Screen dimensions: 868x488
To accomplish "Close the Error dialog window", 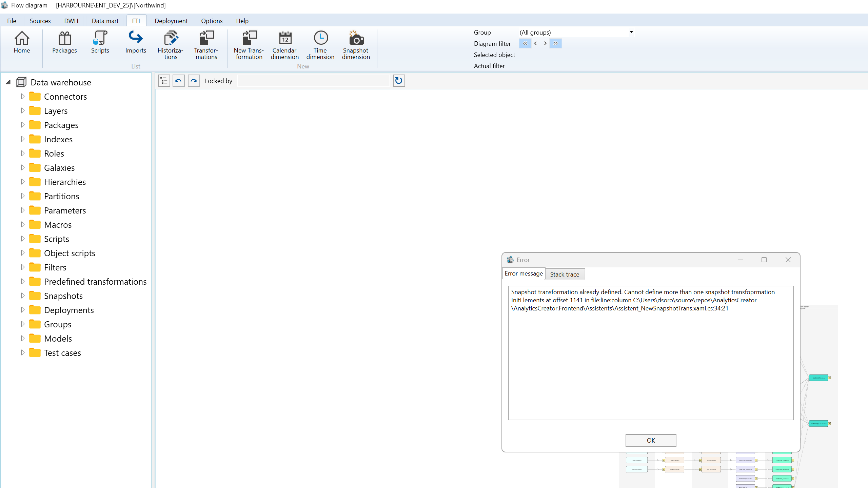I will 788,260.
